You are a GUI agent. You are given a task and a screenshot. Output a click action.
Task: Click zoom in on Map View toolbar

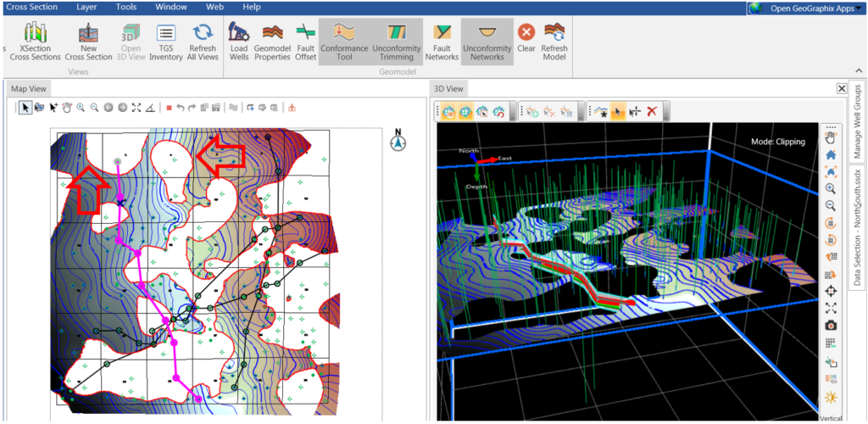pyautogui.click(x=81, y=108)
